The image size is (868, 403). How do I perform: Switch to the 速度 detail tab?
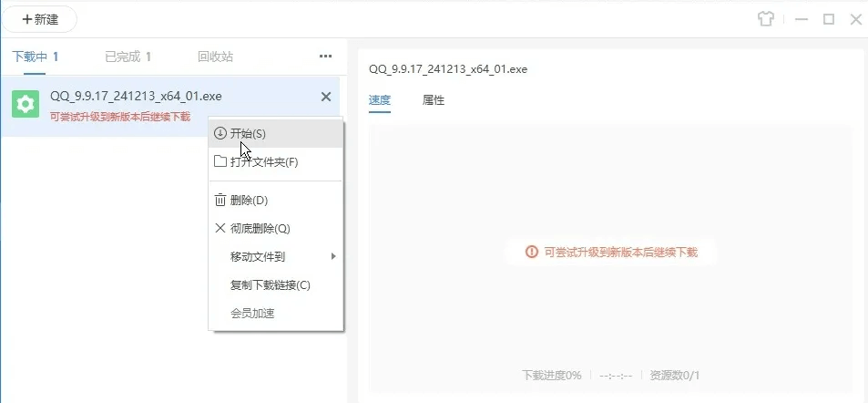(x=380, y=100)
